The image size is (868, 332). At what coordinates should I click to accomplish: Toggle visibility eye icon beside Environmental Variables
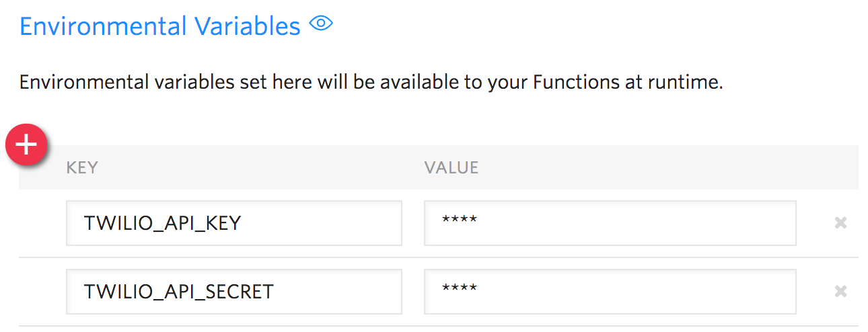coord(321,24)
